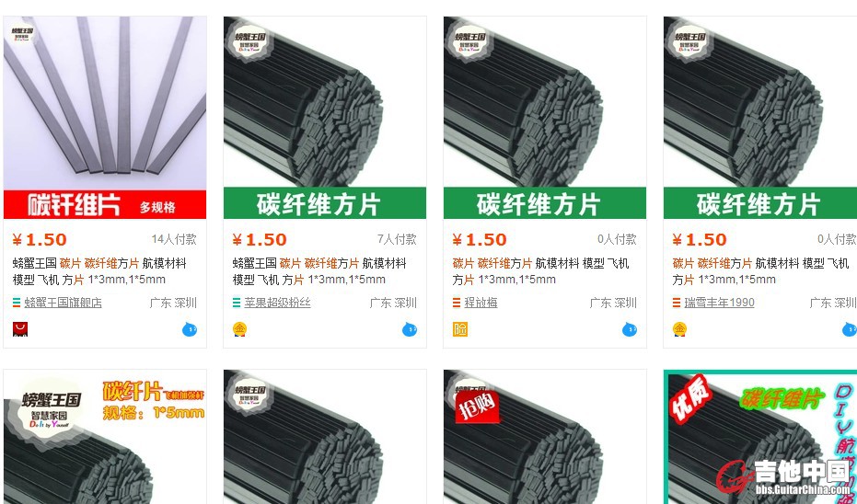Click shop-type icon beside 螃蟹王国旗舰店
This screenshot has height=504, width=857.
17,303
